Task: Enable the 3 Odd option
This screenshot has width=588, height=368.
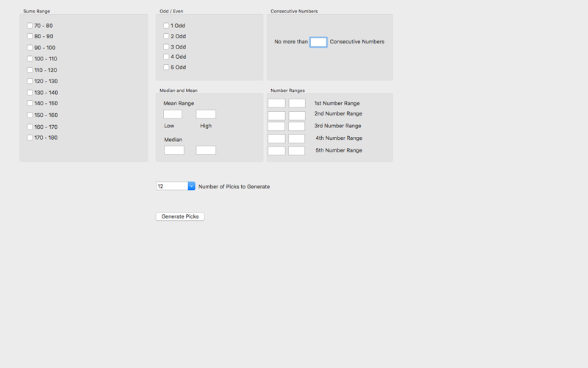Action: (x=166, y=46)
